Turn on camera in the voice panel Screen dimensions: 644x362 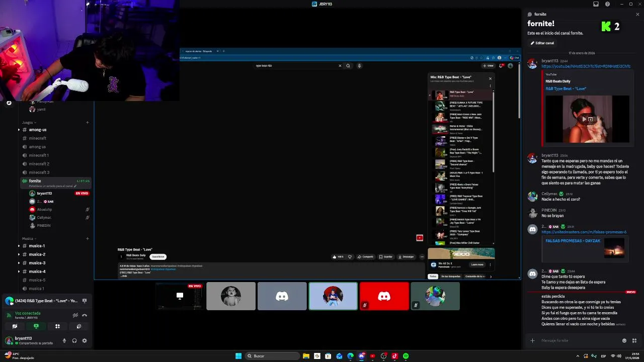(x=15, y=326)
